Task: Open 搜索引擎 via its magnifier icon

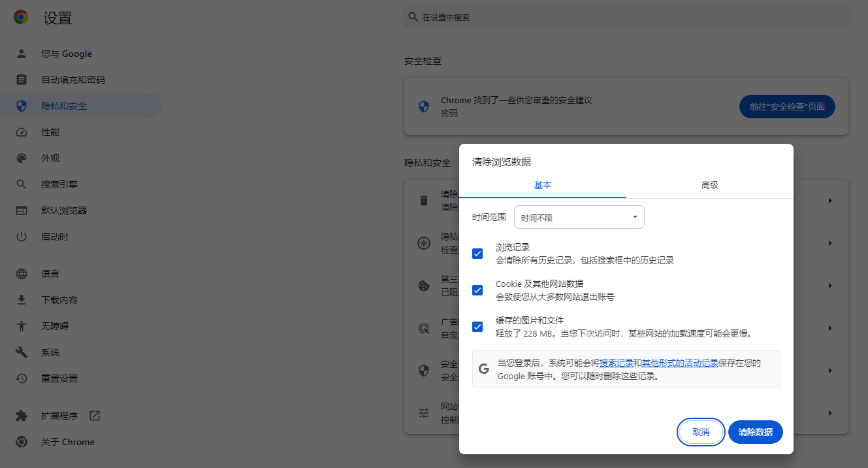Action: pos(22,184)
